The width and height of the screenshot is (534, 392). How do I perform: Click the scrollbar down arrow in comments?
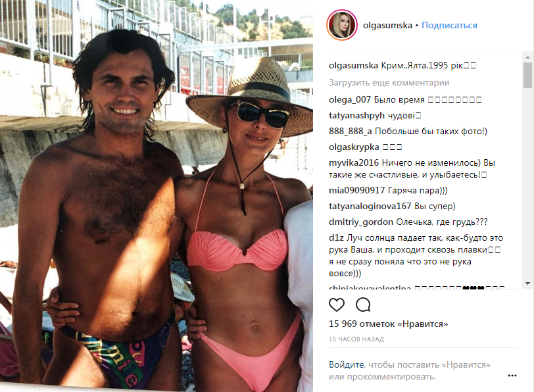[527, 283]
